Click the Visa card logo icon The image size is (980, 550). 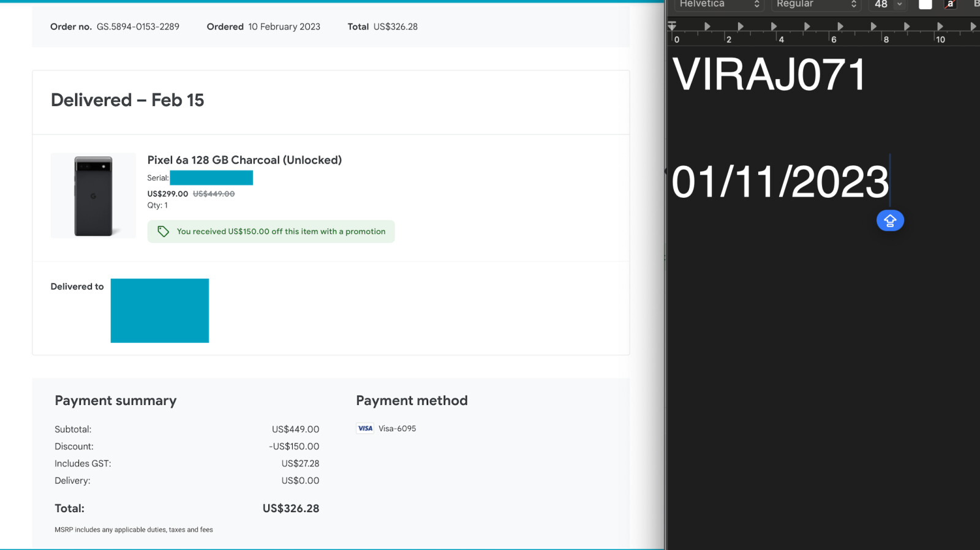point(365,429)
